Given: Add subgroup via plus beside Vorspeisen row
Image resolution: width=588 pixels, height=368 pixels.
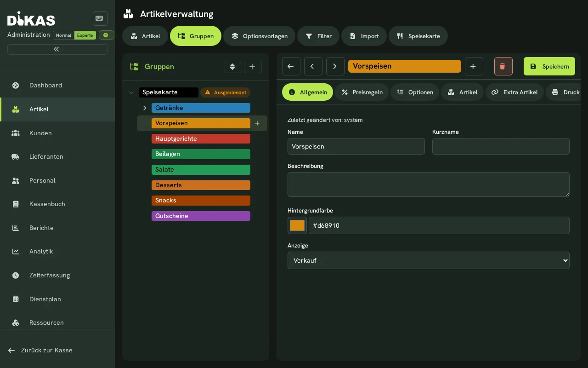Looking at the screenshot, I should pos(257,123).
